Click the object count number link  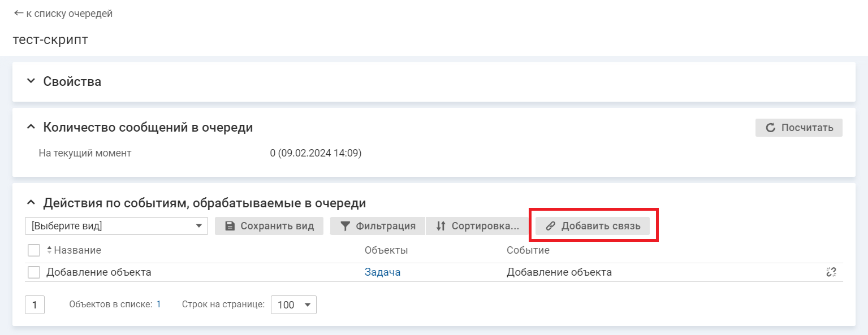158,304
